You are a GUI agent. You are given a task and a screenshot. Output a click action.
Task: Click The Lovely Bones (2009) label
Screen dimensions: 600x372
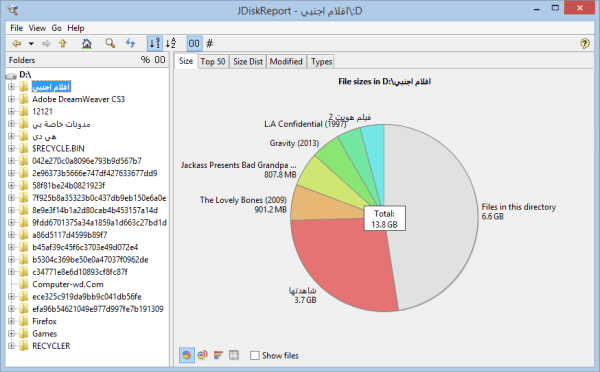(243, 200)
